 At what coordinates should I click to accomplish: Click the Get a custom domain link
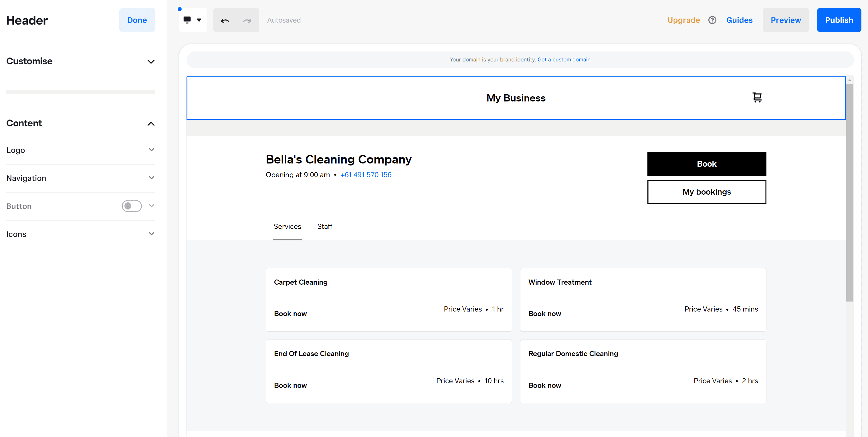(563, 59)
